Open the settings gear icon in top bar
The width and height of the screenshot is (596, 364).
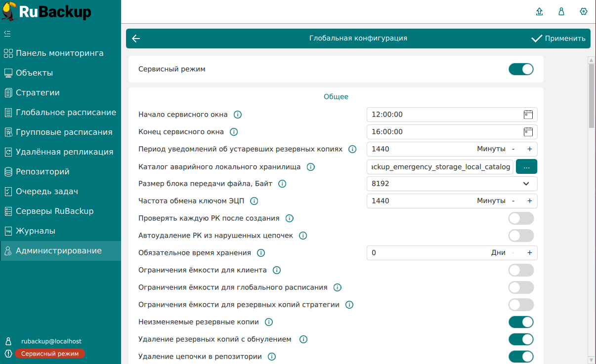(x=583, y=11)
